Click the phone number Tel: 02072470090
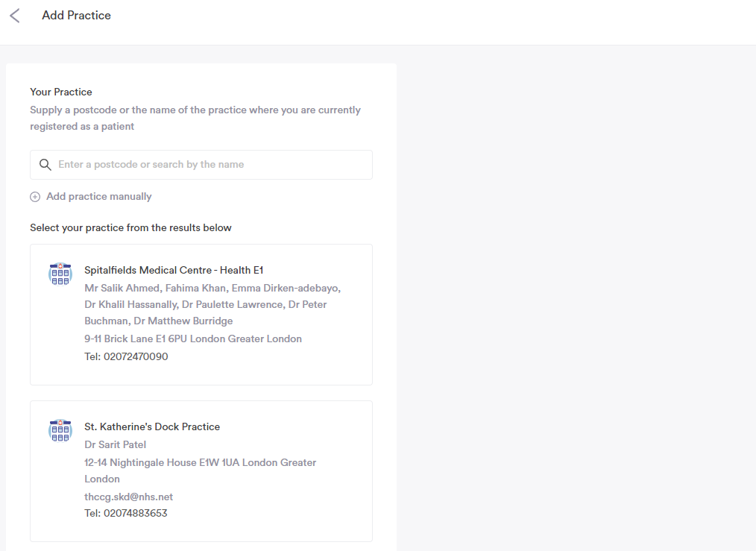 [126, 356]
